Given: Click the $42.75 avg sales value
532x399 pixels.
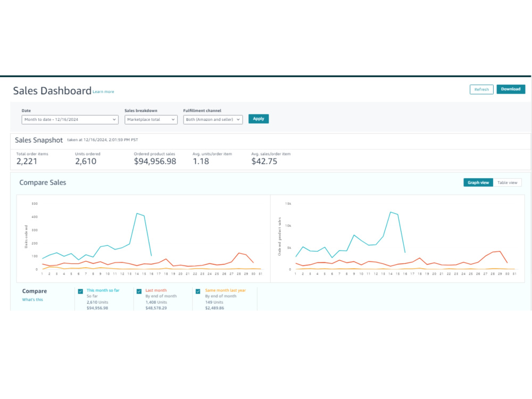Looking at the screenshot, I should (264, 162).
